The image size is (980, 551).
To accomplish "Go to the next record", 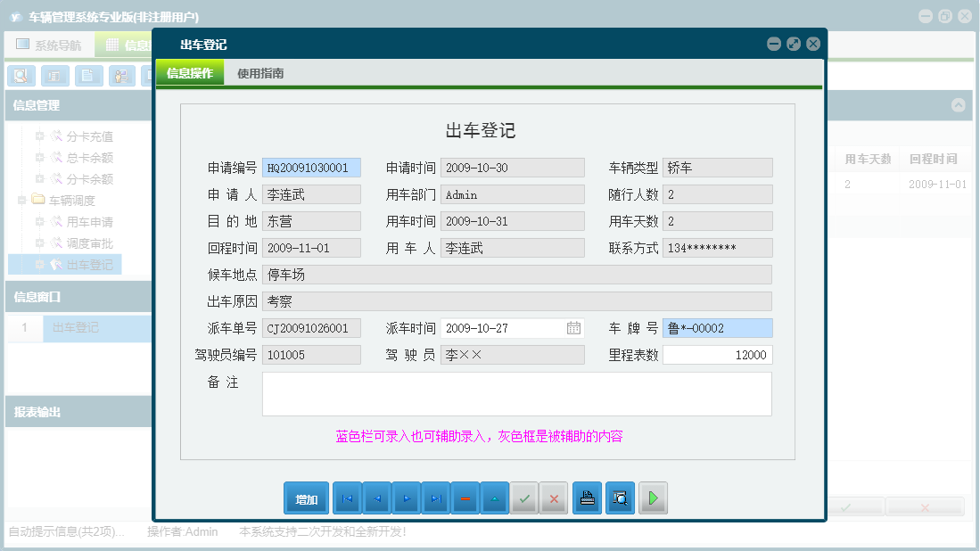I will pyautogui.click(x=407, y=498).
